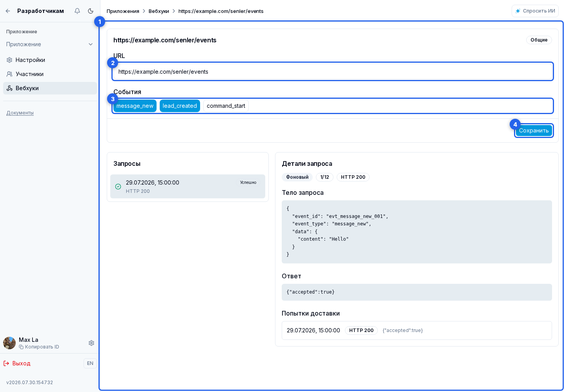Click the logout arrow icon
Screen dimensions: 565x392
pyautogui.click(x=6, y=363)
